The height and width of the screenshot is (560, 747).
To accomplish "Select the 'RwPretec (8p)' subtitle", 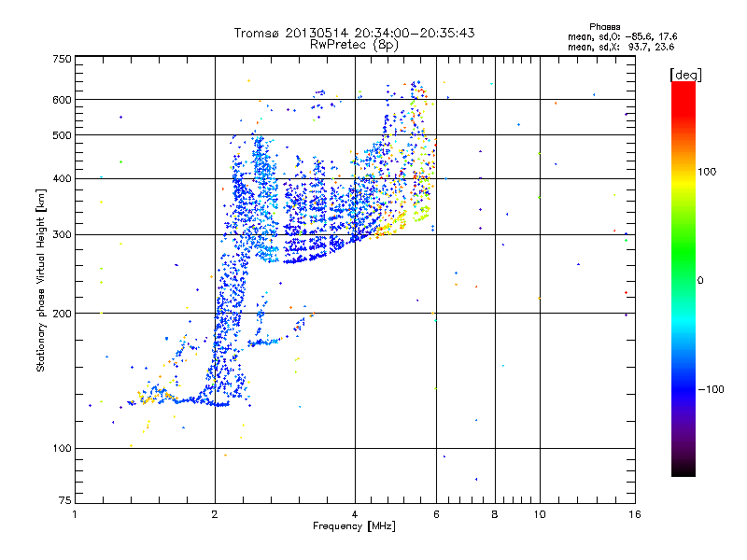I will tap(354, 45).
